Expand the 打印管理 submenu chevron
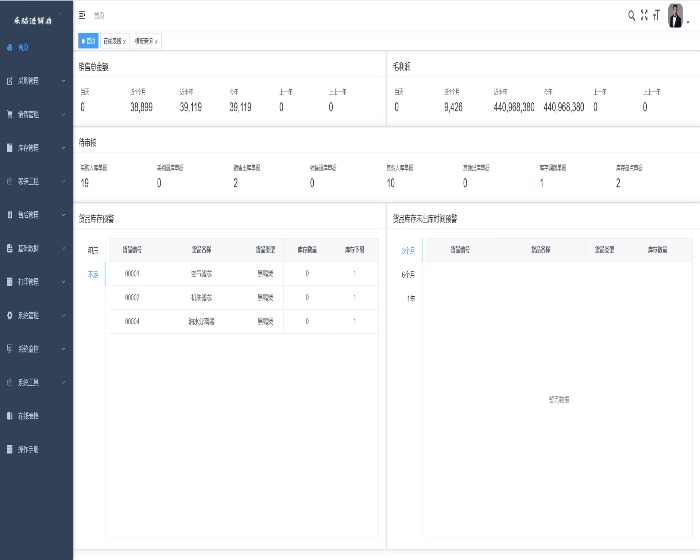 tap(63, 282)
